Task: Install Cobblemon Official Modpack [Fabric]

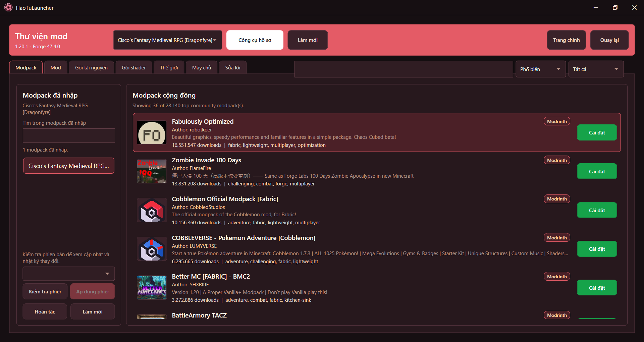Action: [597, 210]
